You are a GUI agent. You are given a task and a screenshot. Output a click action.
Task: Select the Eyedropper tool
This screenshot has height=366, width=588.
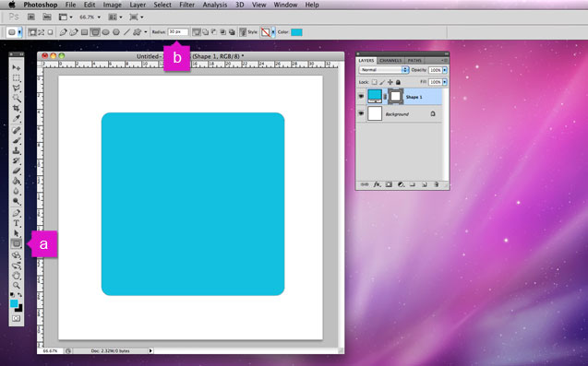[x=16, y=118]
